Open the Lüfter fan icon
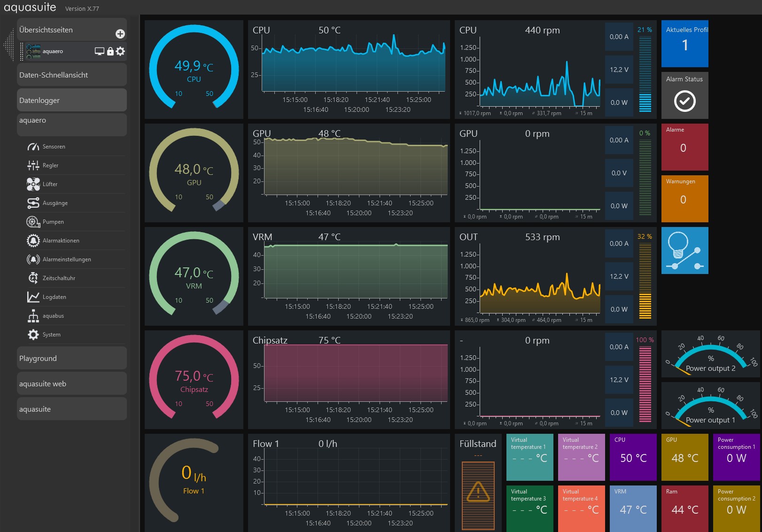 (33, 184)
